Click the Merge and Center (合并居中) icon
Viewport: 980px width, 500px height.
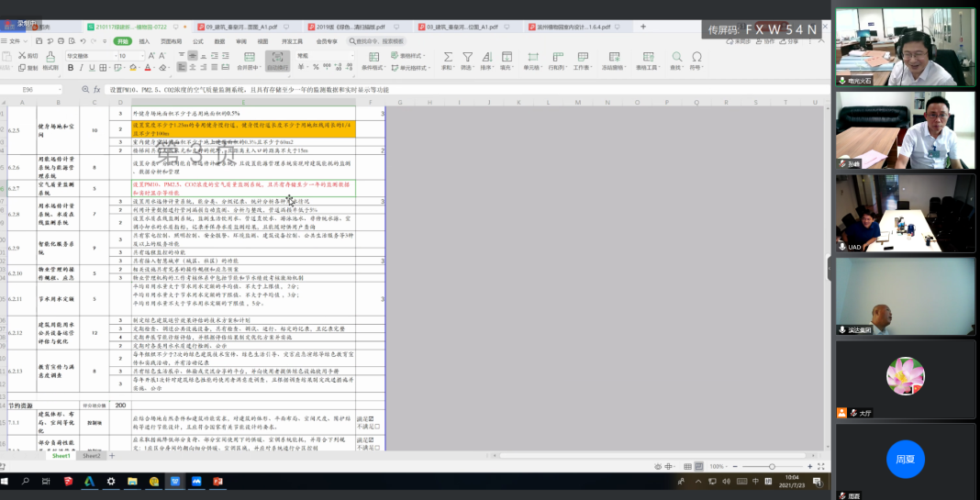tap(249, 57)
